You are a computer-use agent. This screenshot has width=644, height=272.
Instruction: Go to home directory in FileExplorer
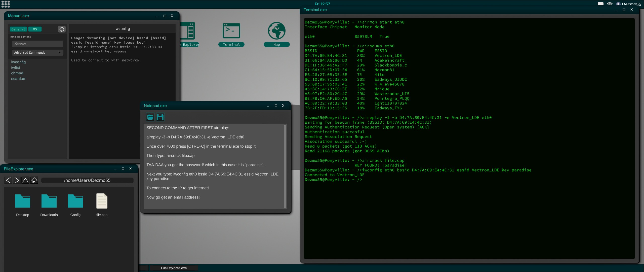pyautogui.click(x=34, y=180)
